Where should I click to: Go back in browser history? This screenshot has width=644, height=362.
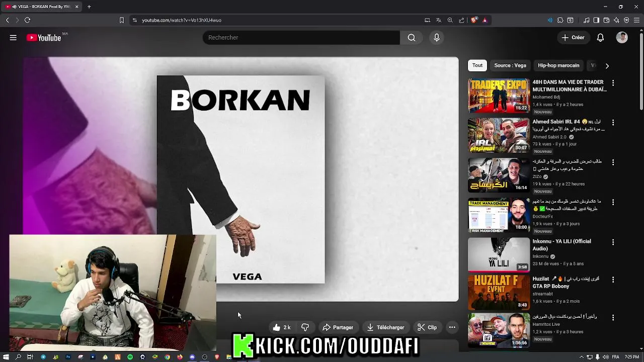7,20
